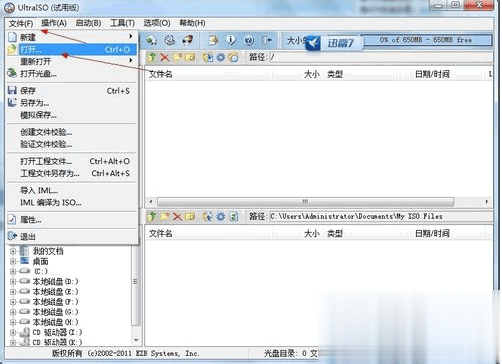Sort upper pane by 日期/时间 column header
The image size is (502, 364).
pyautogui.click(x=432, y=74)
